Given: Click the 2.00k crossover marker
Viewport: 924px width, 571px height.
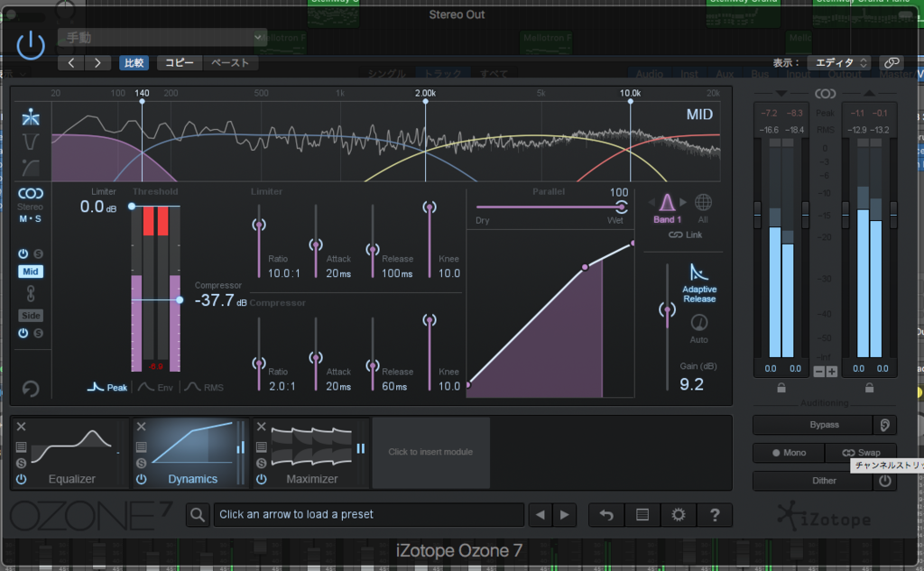Looking at the screenshot, I should tap(426, 101).
